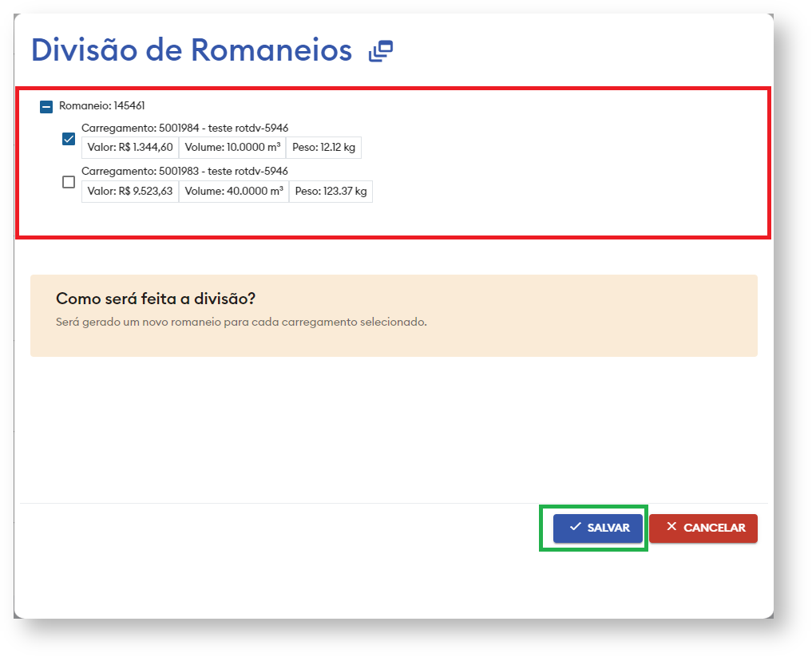This screenshot has height=657, width=812.
Task: Click the Volume 10.0000 m³ badge
Action: 233,147
